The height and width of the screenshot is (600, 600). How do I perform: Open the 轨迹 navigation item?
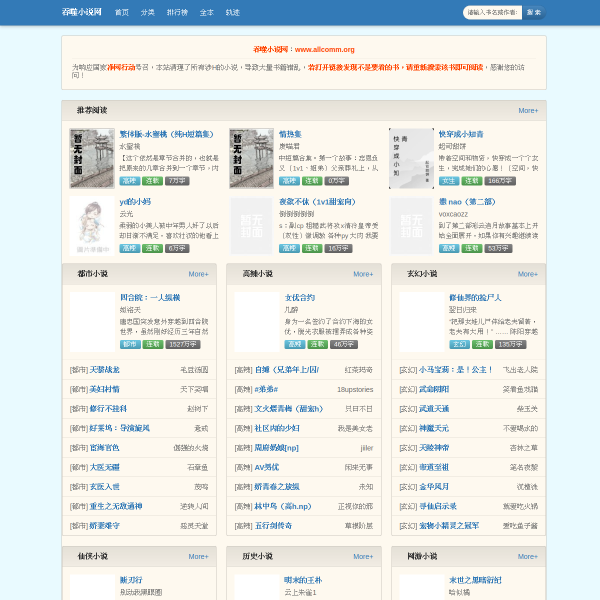(x=233, y=13)
